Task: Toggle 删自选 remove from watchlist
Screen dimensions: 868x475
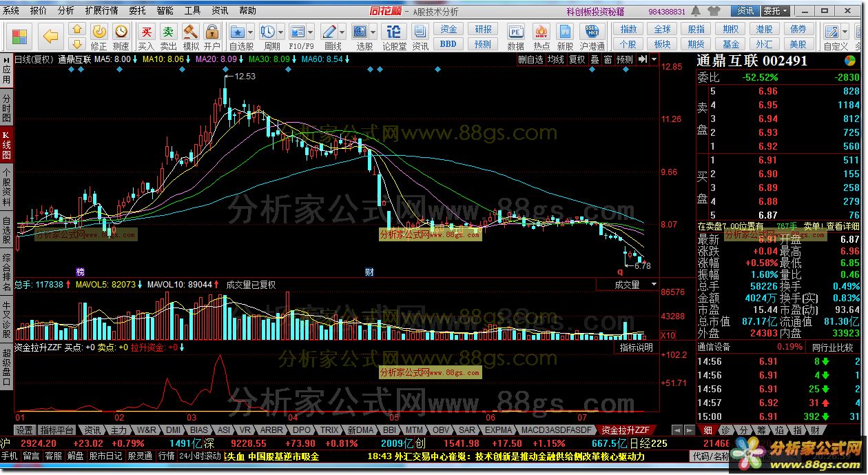Action: pos(531,60)
